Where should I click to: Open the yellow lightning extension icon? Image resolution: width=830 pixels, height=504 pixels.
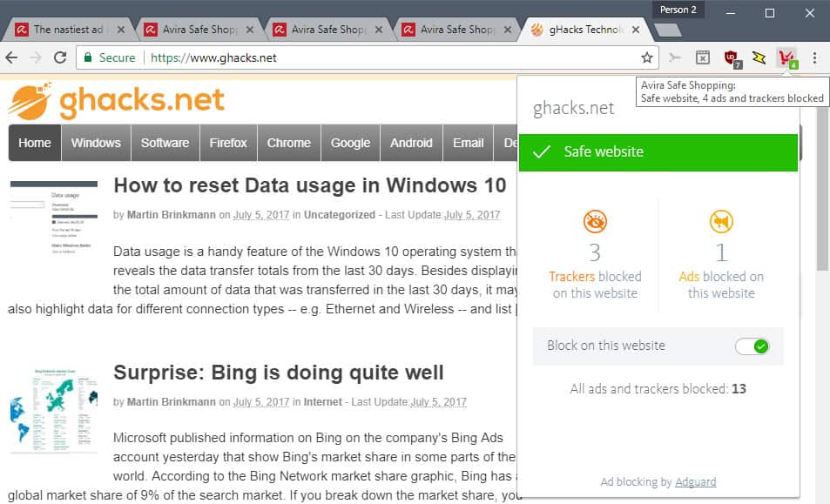[758, 57]
